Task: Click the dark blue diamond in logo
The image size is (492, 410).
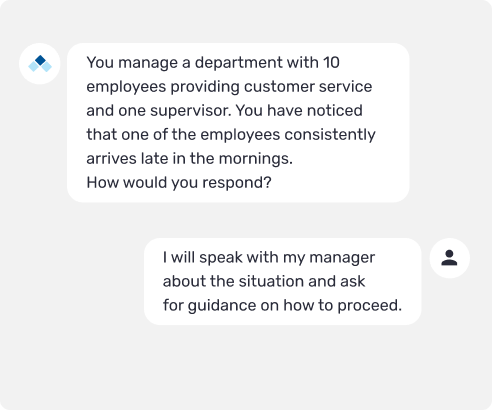Action: [x=40, y=60]
